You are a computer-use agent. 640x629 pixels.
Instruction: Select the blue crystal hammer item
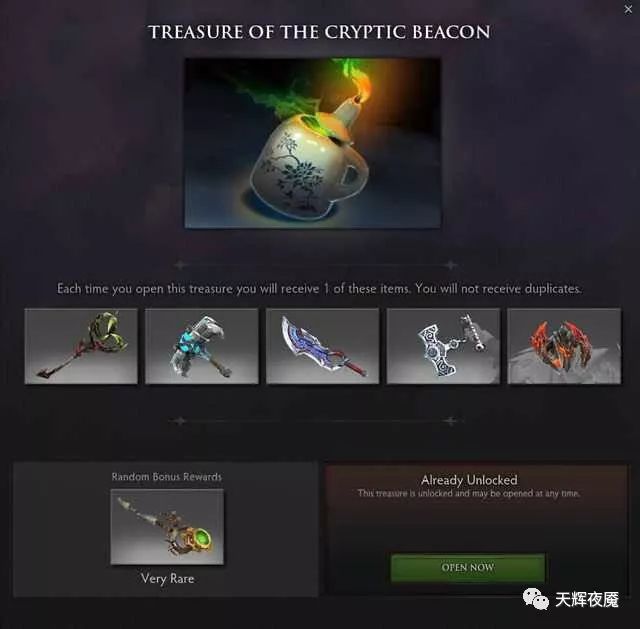202,346
